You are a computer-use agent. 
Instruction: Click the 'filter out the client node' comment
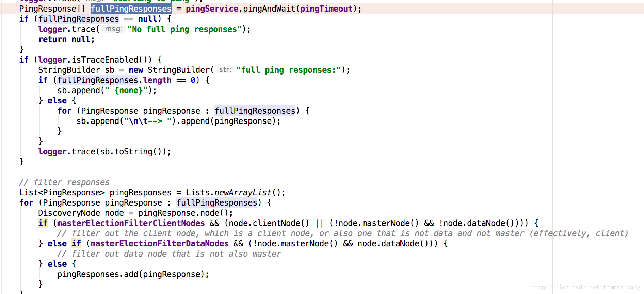(x=342, y=233)
